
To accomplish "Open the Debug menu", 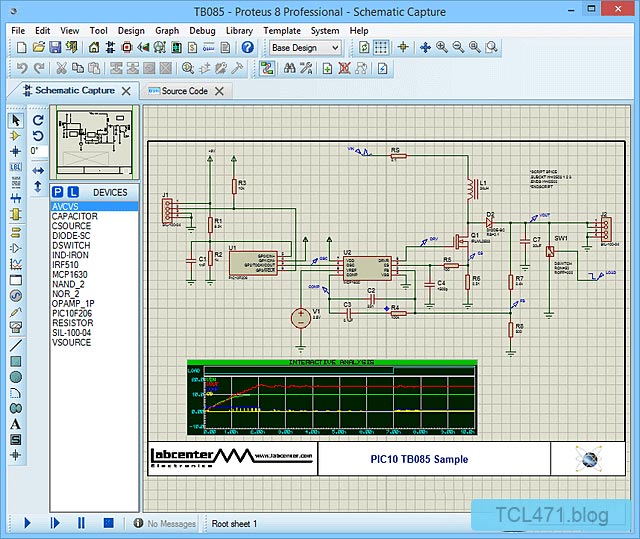I will [x=202, y=30].
